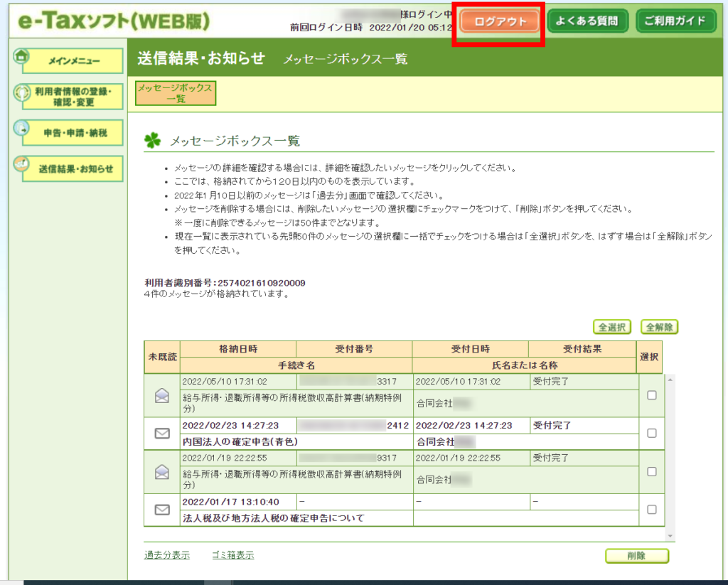This screenshot has width=728, height=585.
Task: Click unread envelope icon for 2022/02/23 message
Action: pos(162,433)
